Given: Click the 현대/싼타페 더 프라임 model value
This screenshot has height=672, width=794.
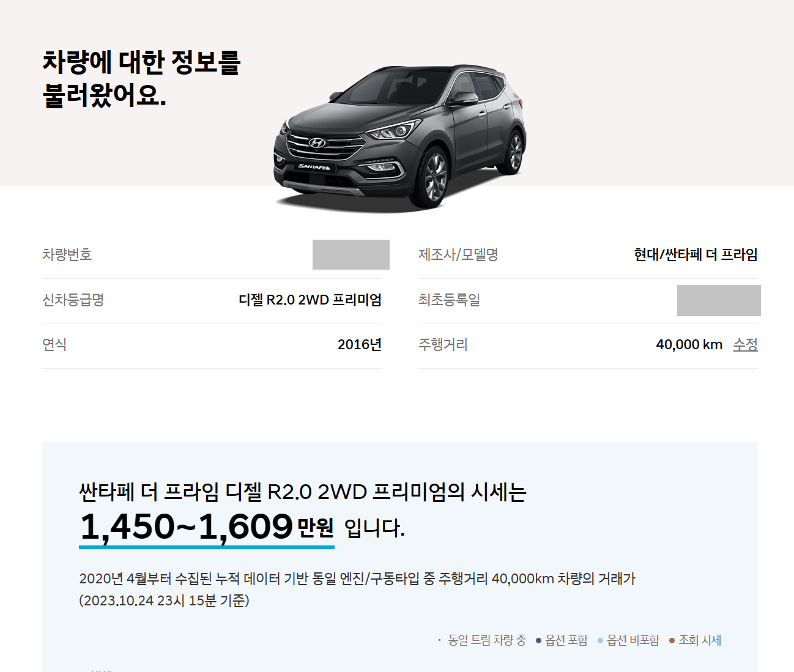Looking at the screenshot, I should coord(696,254).
